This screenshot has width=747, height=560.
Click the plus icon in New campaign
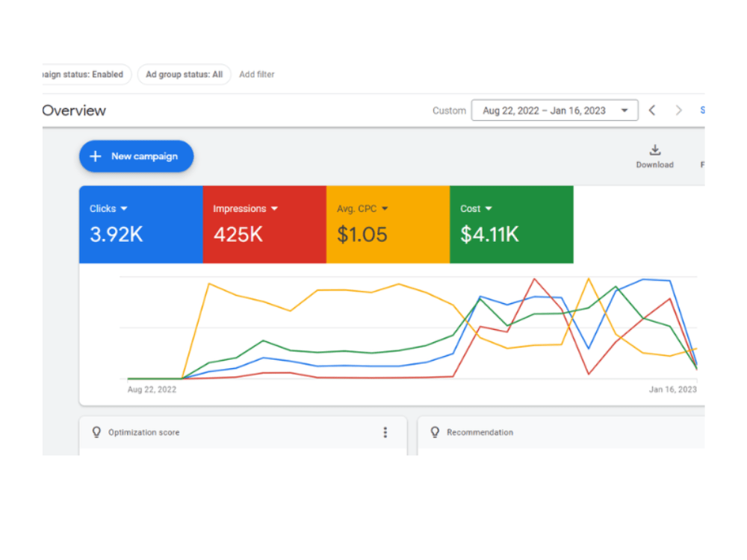(x=96, y=156)
